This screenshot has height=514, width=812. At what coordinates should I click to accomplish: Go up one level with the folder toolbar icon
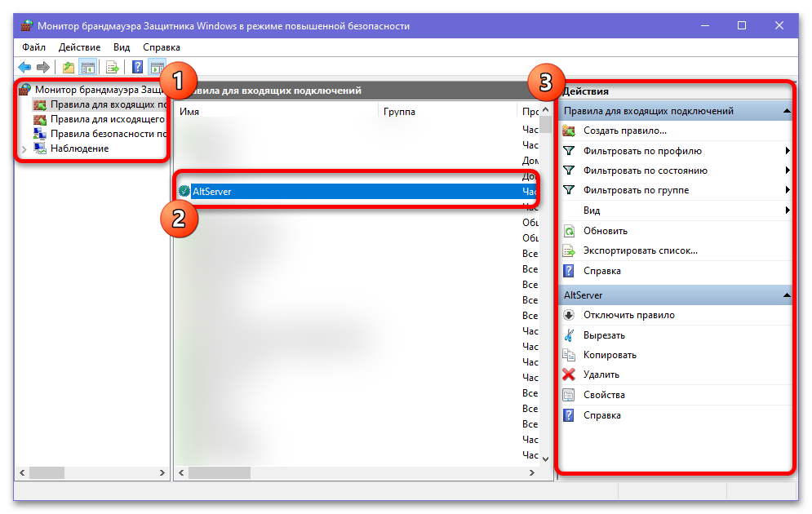click(x=69, y=67)
